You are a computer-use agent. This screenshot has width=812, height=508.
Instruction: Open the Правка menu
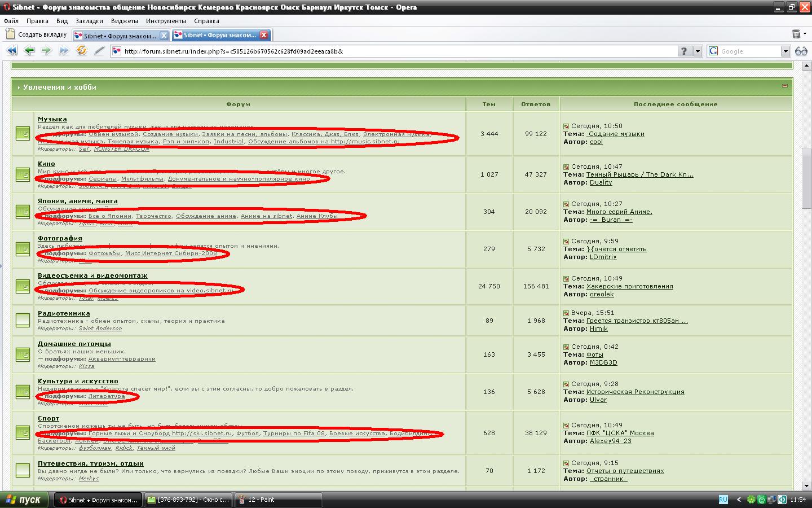37,21
